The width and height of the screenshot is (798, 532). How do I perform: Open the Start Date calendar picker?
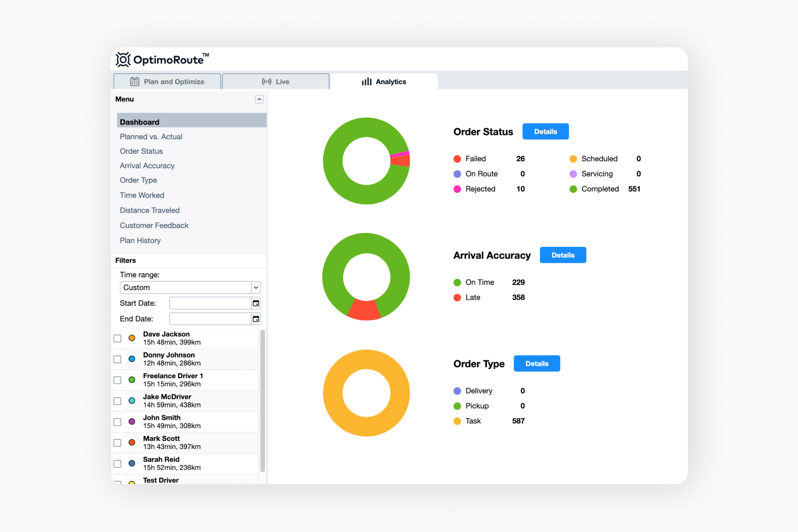[x=256, y=303]
